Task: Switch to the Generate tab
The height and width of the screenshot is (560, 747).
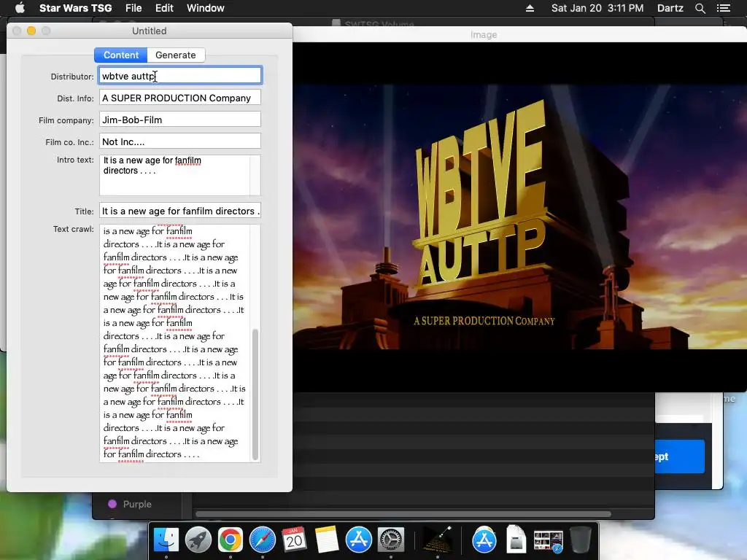Action: [176, 55]
